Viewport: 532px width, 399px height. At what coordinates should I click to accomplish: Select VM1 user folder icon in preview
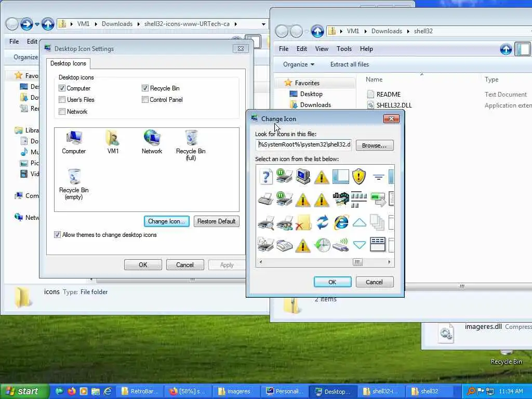[x=113, y=142]
